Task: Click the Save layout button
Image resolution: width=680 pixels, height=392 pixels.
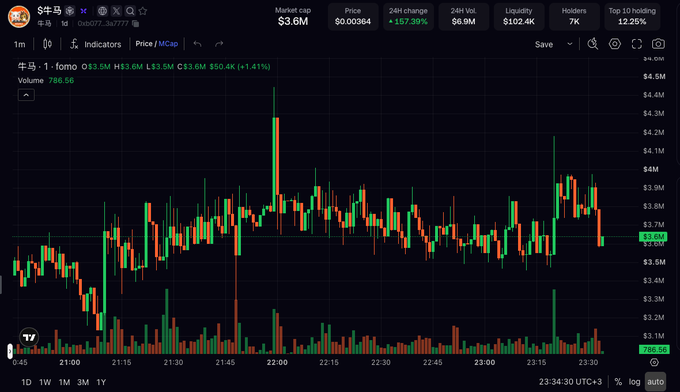Action: pos(544,44)
